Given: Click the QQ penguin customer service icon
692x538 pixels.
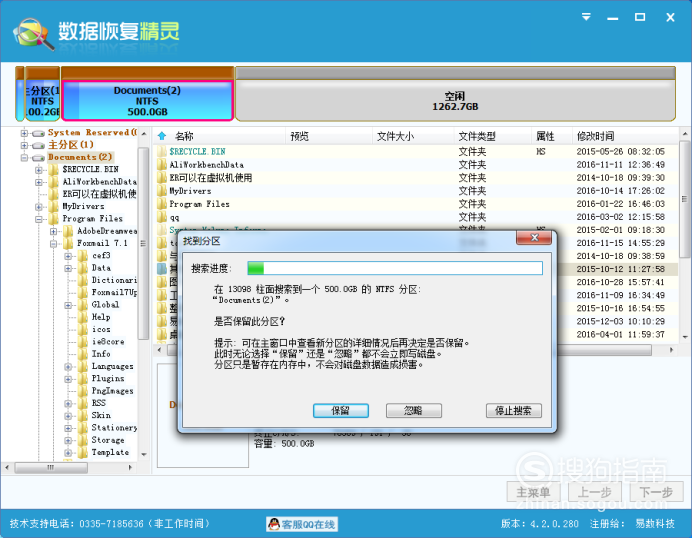Looking at the screenshot, I should coord(274,524).
